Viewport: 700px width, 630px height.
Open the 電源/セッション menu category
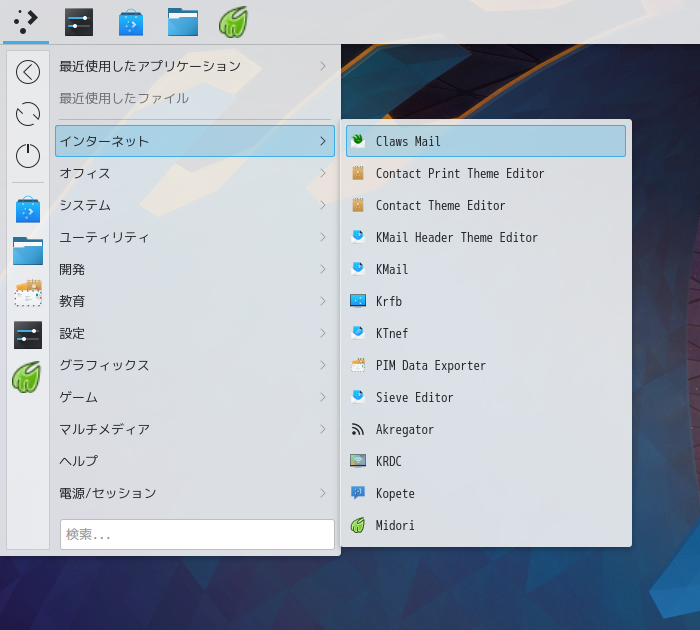(195, 493)
